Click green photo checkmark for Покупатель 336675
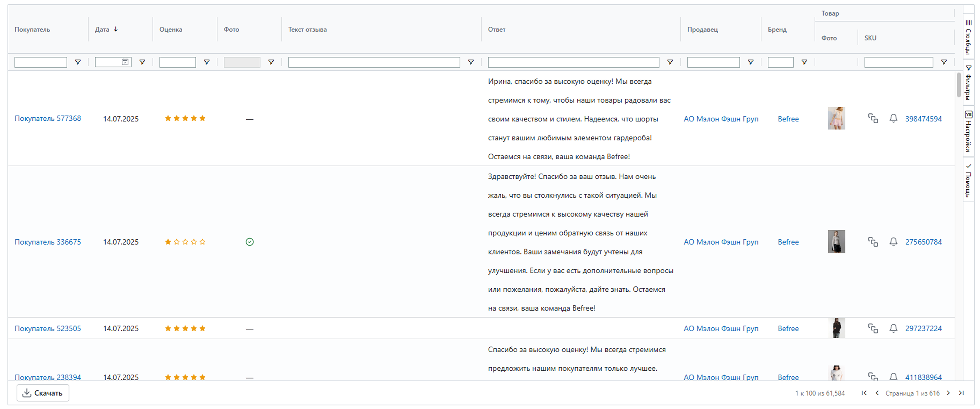 tap(250, 242)
